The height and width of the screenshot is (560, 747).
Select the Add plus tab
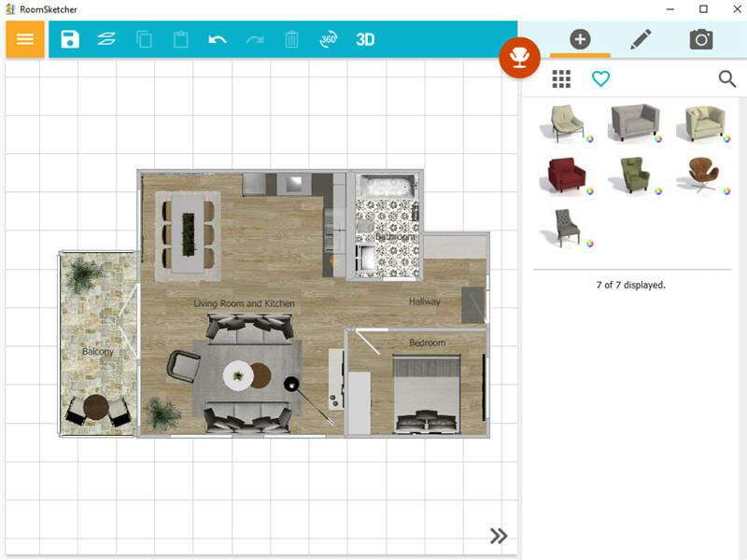click(580, 39)
